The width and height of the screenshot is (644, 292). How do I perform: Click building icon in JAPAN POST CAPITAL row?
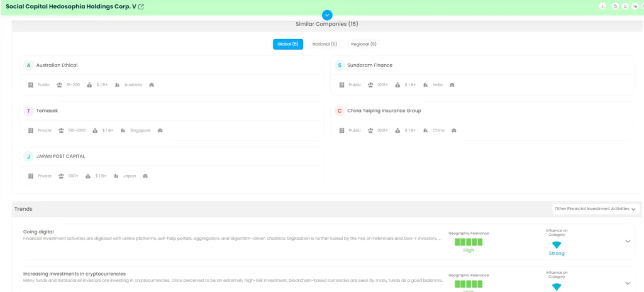[30, 176]
